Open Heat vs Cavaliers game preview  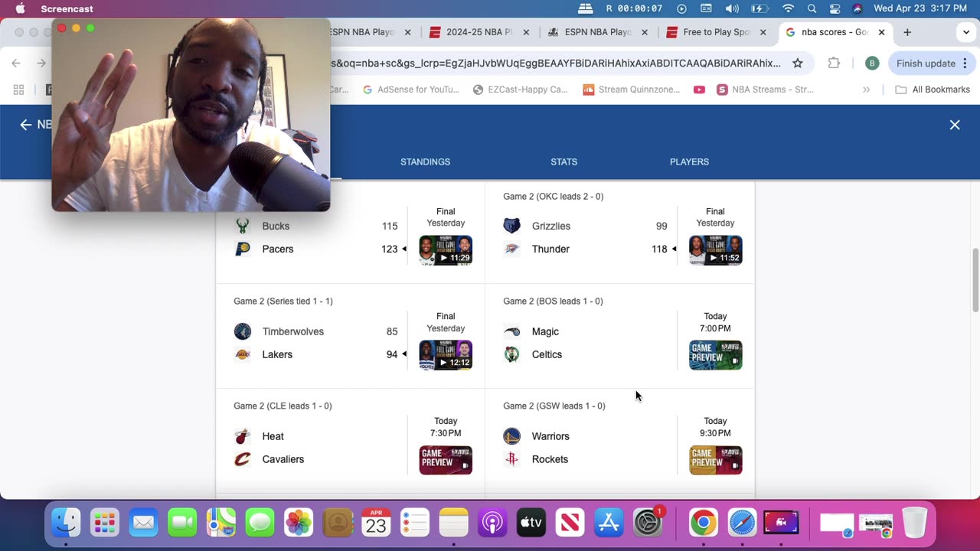click(446, 460)
